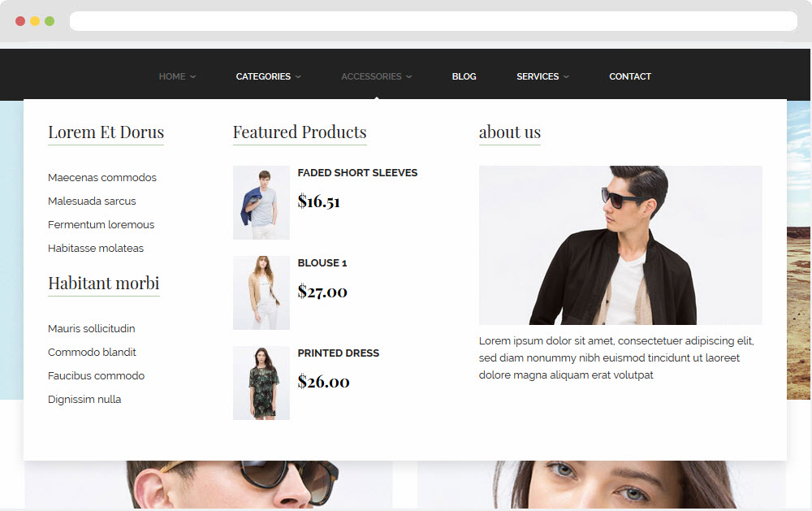Minimize the window with yellow button
The height and width of the screenshot is (511, 812).
tap(35, 21)
